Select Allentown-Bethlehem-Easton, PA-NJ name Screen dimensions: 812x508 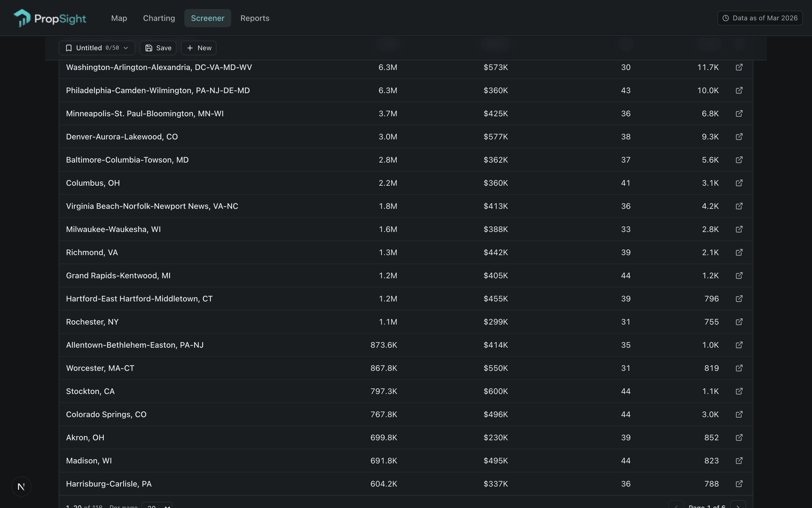[135, 345]
